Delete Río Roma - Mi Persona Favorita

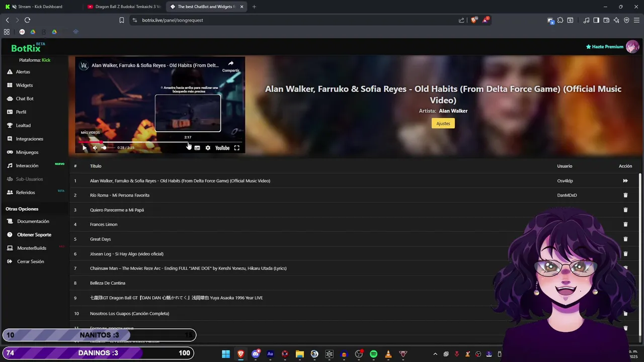coord(625,195)
